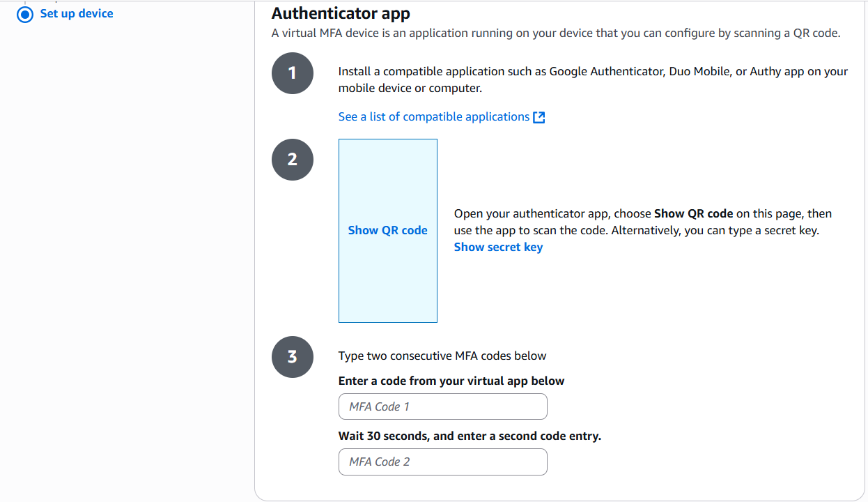868x502 pixels.
Task: Click the step 3 numbered circle icon
Action: [293, 357]
